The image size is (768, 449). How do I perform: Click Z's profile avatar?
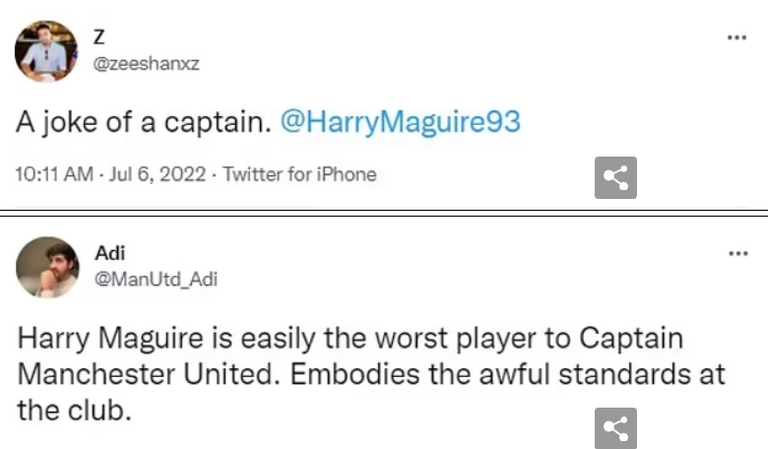point(46,51)
